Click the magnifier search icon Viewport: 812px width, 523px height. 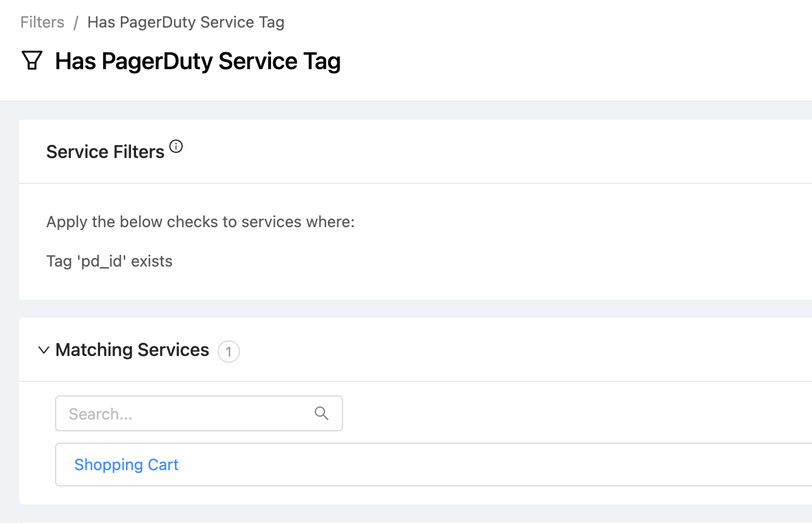322,413
